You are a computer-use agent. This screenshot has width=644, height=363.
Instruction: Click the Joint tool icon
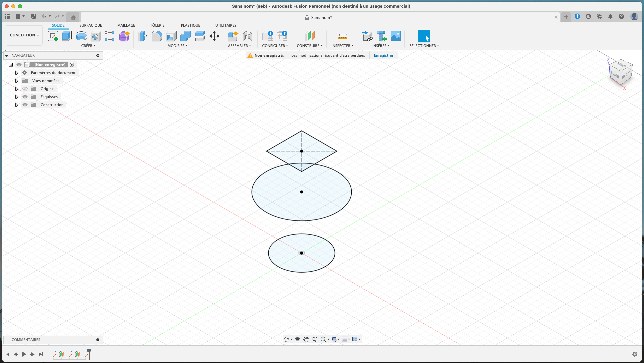247,36
